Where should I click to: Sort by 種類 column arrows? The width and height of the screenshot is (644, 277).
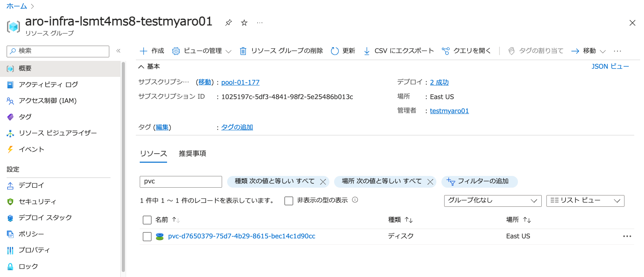coord(409,220)
